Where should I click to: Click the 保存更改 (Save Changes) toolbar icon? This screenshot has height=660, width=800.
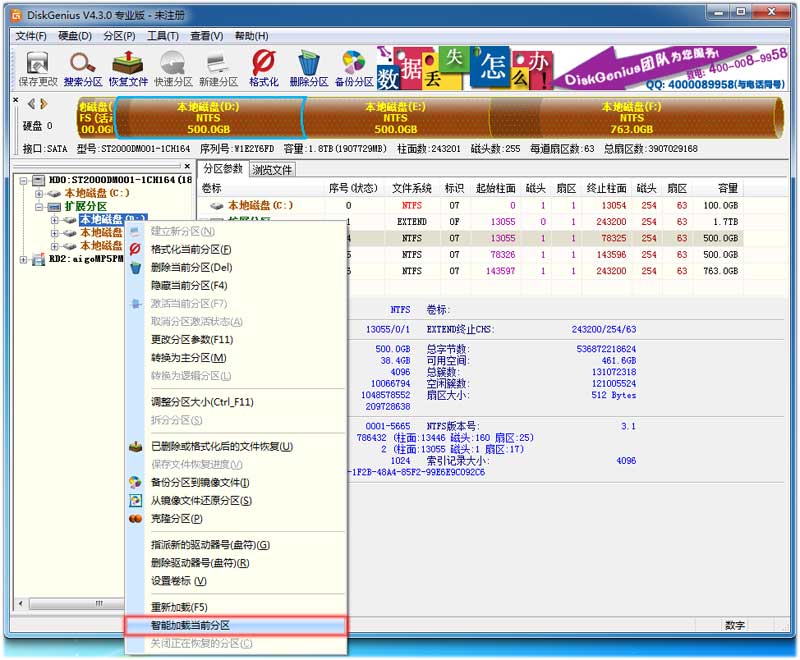(38, 67)
